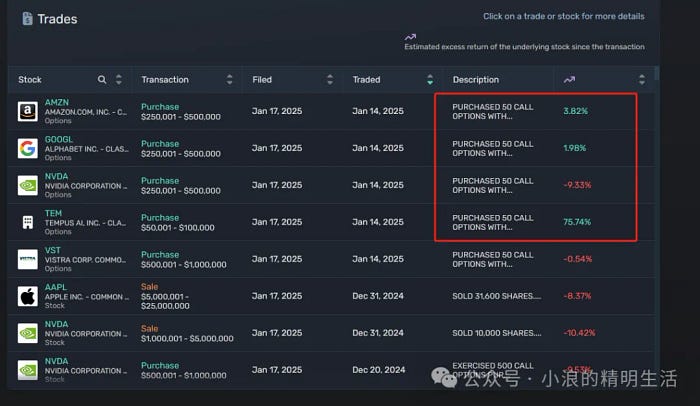
Task: Click NVIDIA logo in Dec 20 row
Action: point(28,370)
